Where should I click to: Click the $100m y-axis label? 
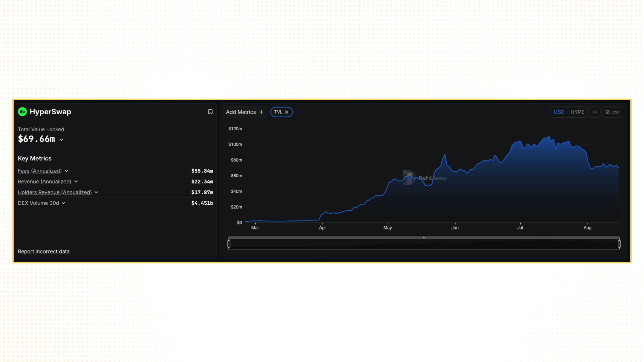(235, 144)
